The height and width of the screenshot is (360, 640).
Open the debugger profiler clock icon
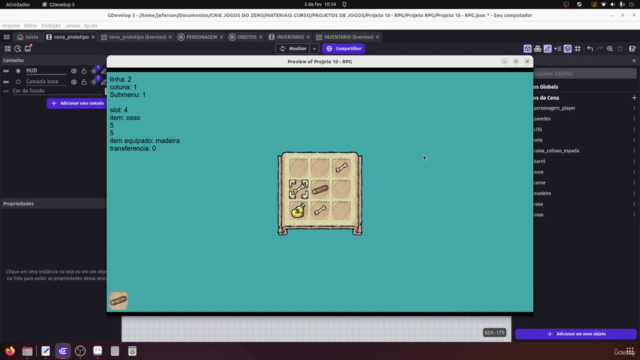[18, 49]
